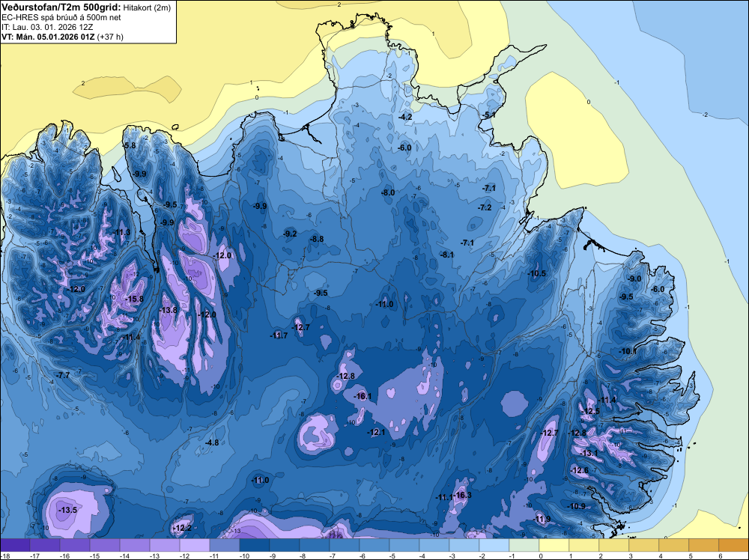Click the '-9.2' temperature value on the map

point(290,234)
